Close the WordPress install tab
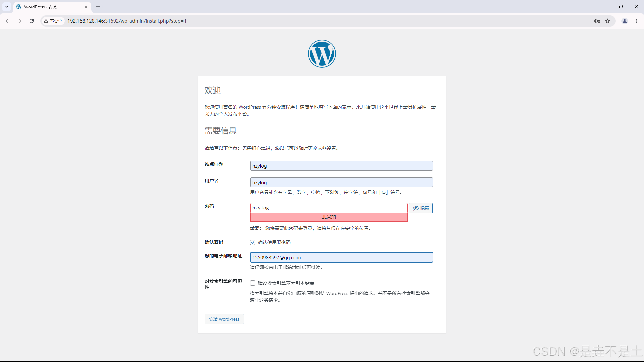Image resolution: width=644 pixels, height=362 pixels. pos(86,7)
